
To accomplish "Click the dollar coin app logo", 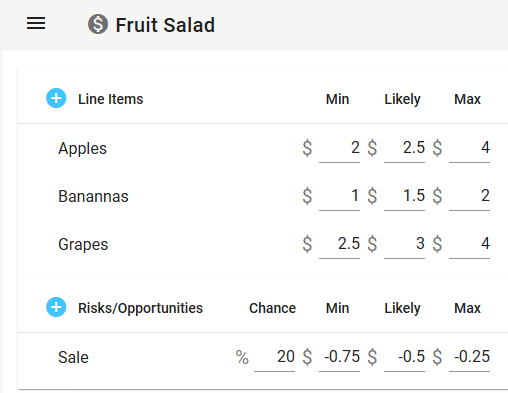I will [98, 24].
